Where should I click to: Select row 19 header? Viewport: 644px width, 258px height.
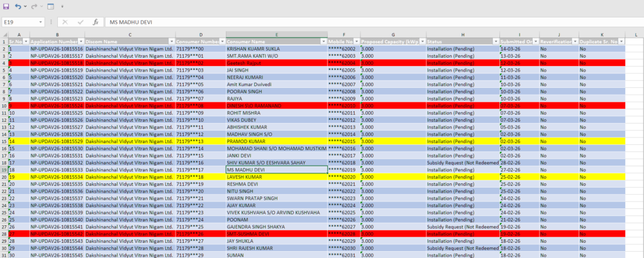point(4,170)
